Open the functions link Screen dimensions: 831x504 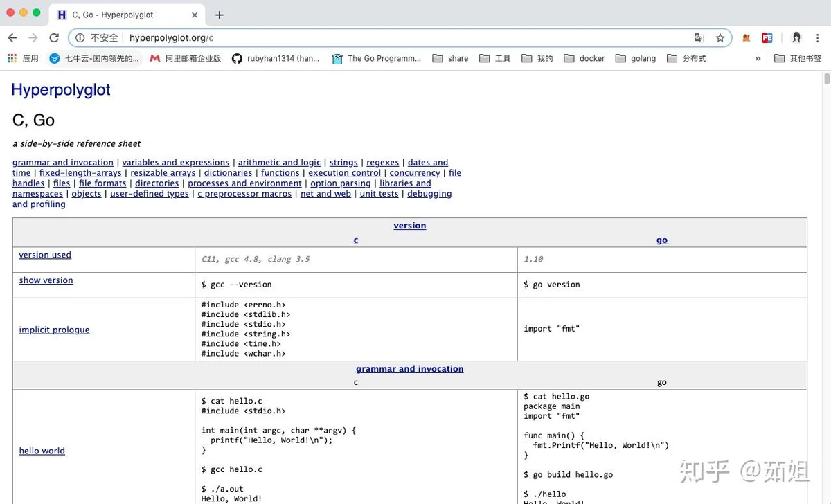pos(280,173)
